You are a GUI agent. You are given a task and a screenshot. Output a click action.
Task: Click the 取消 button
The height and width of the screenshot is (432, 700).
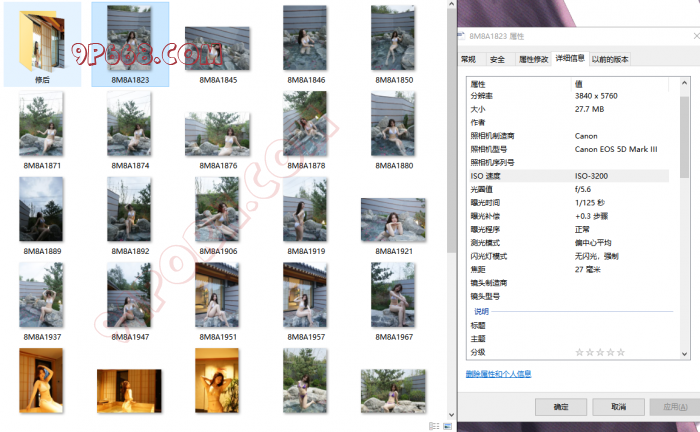pyautogui.click(x=618, y=407)
